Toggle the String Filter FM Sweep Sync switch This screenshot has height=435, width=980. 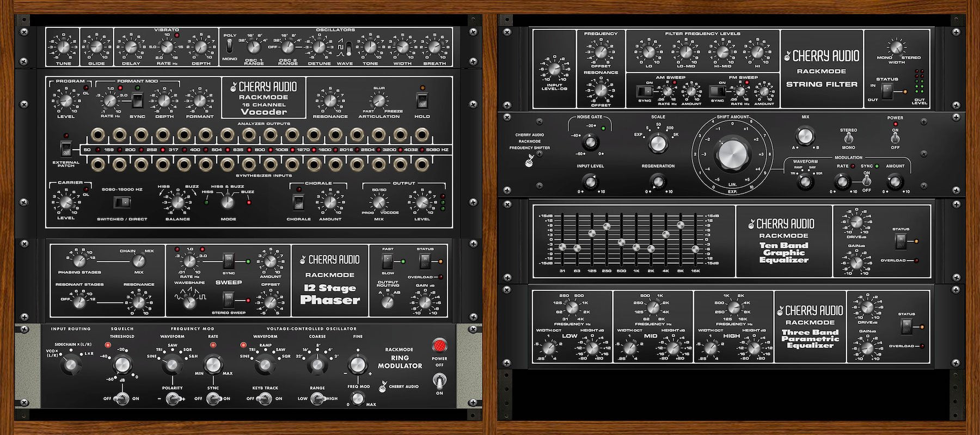[x=717, y=91]
